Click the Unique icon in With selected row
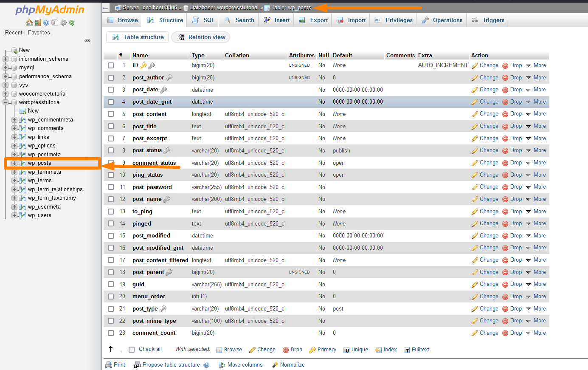This screenshot has width=588, height=370. [x=346, y=350]
